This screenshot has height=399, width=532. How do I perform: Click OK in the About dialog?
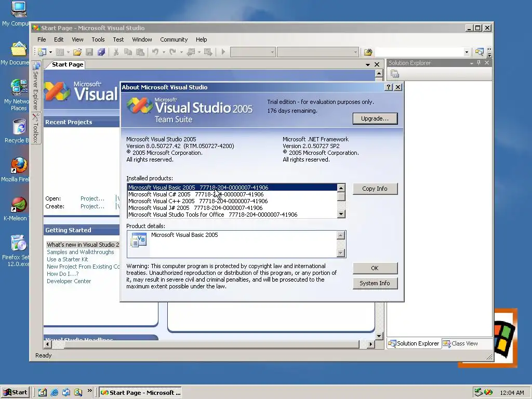375,268
